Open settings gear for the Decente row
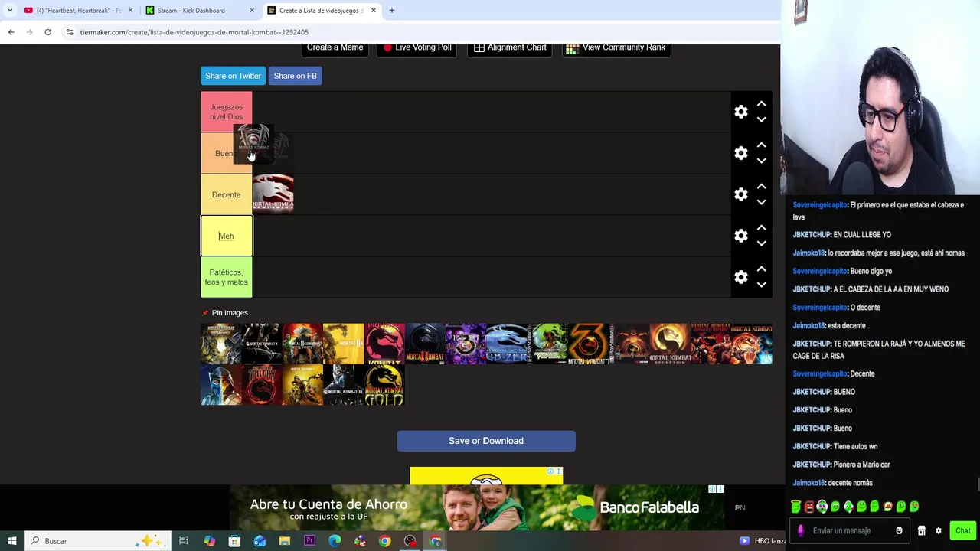Image resolution: width=980 pixels, height=551 pixels. point(740,194)
